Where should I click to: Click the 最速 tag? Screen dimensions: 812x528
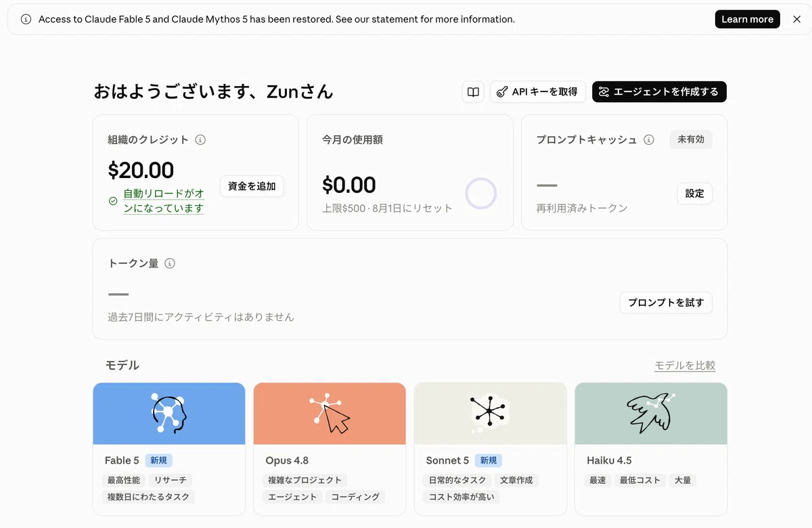tap(597, 481)
